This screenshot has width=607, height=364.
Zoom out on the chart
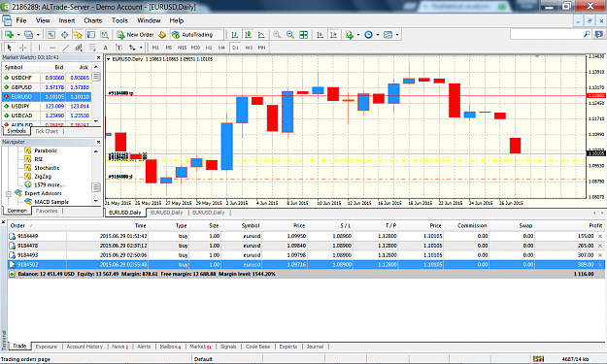(x=290, y=35)
